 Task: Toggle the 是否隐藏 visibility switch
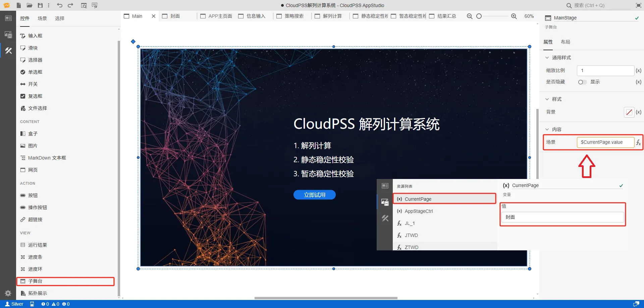pos(582,82)
